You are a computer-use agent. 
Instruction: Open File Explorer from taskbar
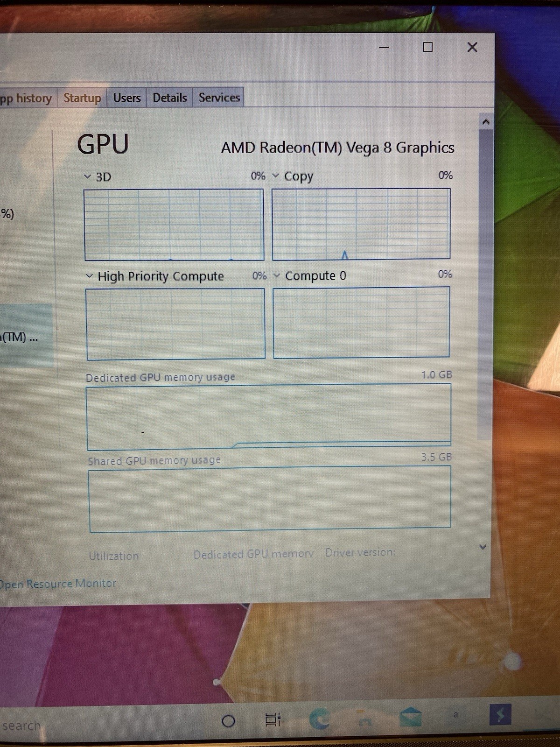tap(364, 718)
